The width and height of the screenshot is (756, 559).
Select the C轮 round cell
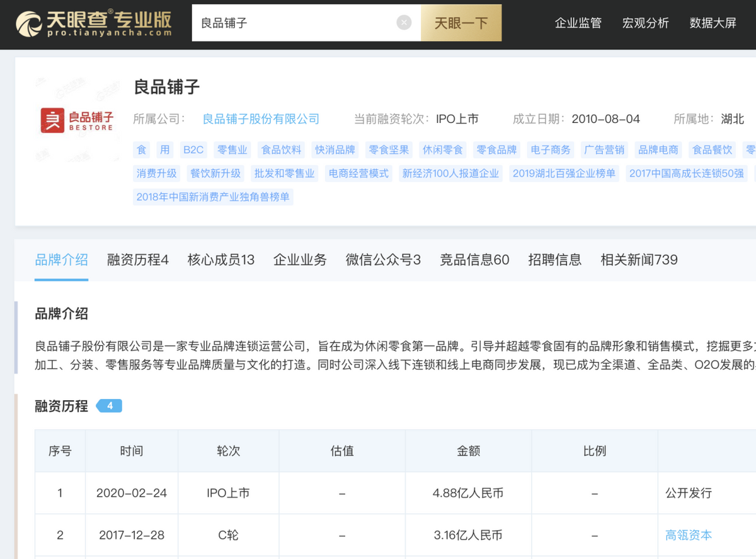pos(228,535)
